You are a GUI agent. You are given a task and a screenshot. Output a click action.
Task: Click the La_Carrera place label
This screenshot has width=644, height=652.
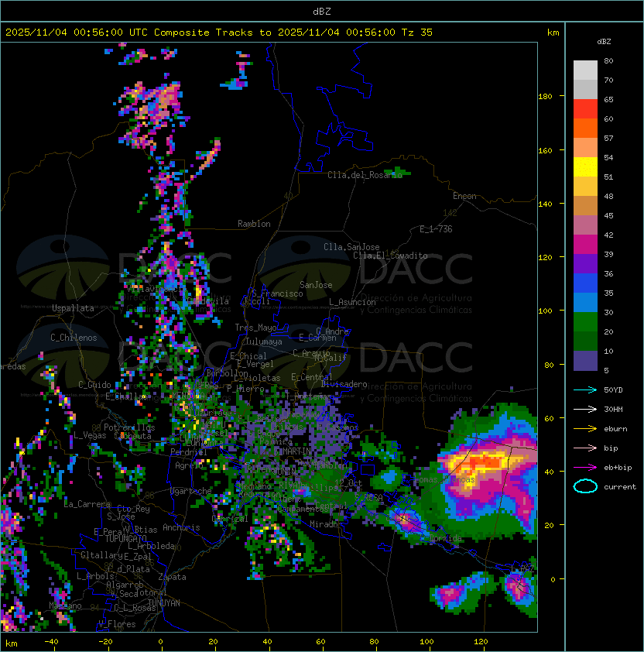click(87, 504)
